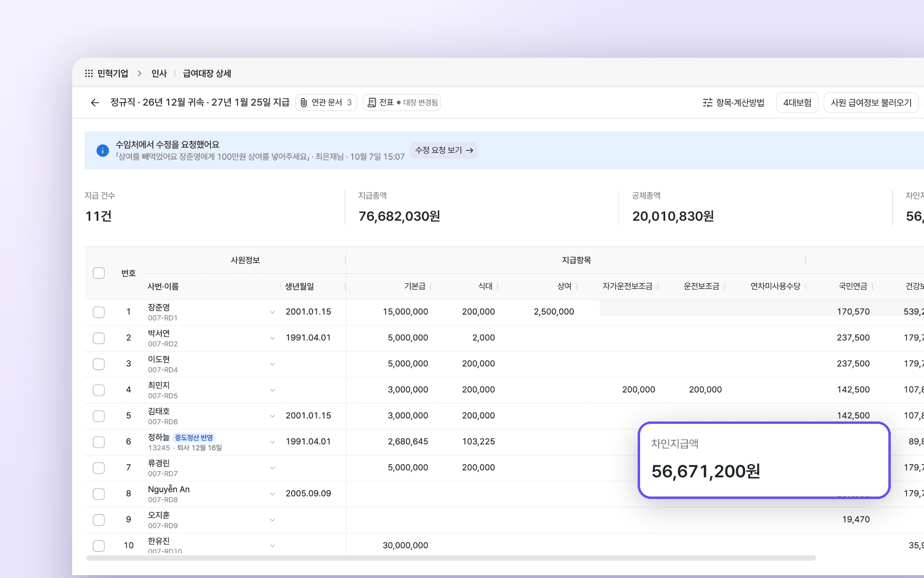Image resolution: width=924 pixels, height=578 pixels.
Task: Open 연관 문서 3 attachments
Action: (x=326, y=103)
